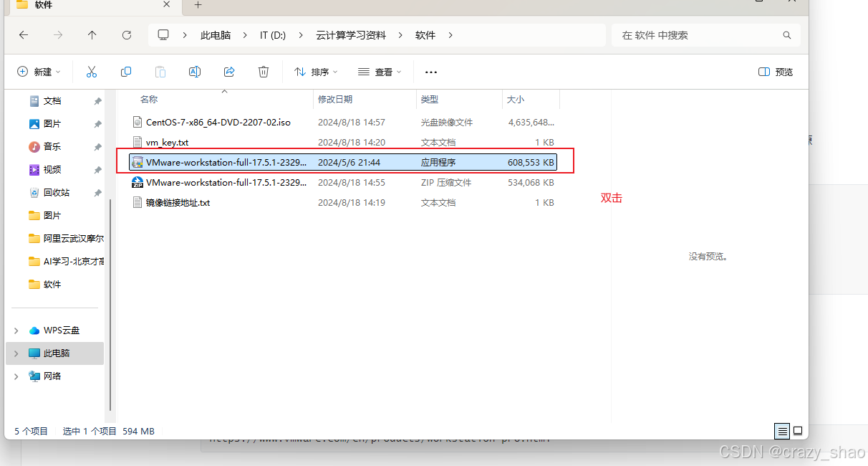Click the CentOS ISO file icon
Image resolution: width=868 pixels, height=466 pixels.
pyautogui.click(x=138, y=123)
